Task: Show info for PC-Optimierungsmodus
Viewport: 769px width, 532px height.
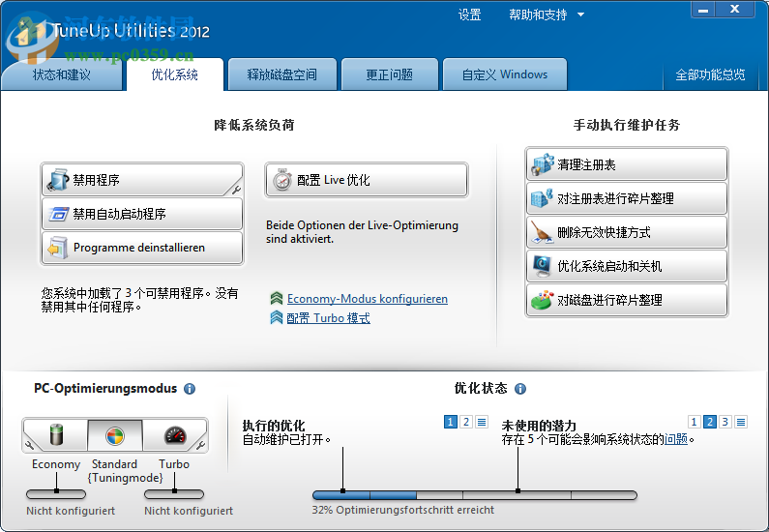Action: (190, 389)
